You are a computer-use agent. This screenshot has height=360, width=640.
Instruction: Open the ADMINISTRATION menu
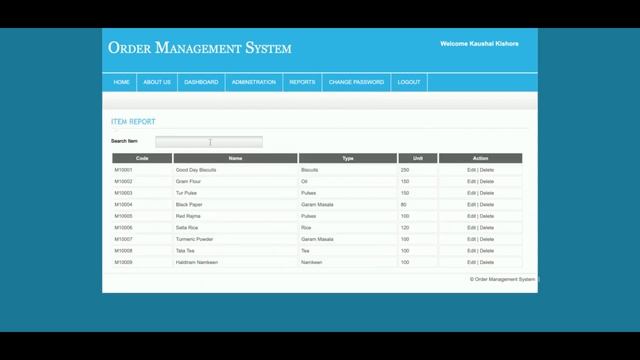click(253, 82)
